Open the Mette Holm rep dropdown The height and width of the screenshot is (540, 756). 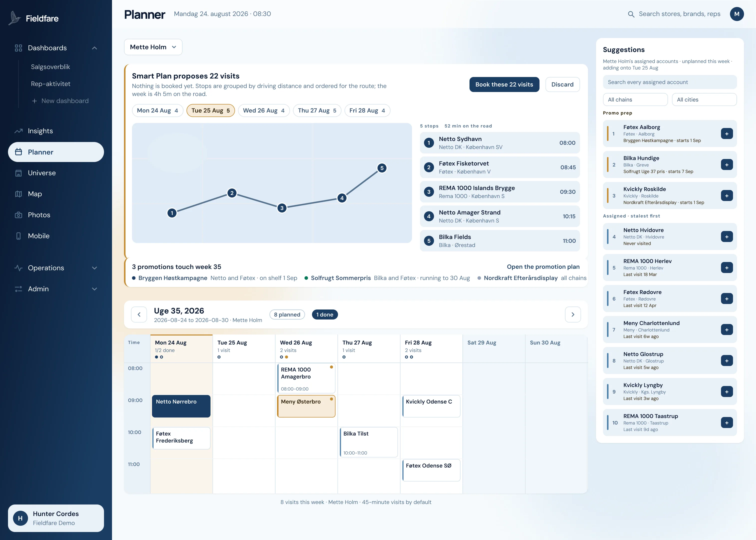(153, 47)
